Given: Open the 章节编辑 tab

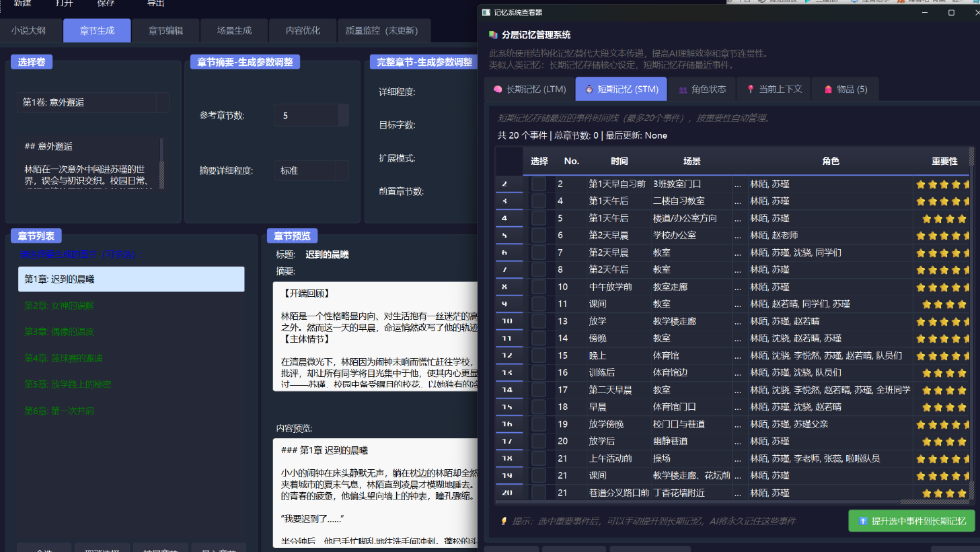Looking at the screenshot, I should 165,30.
